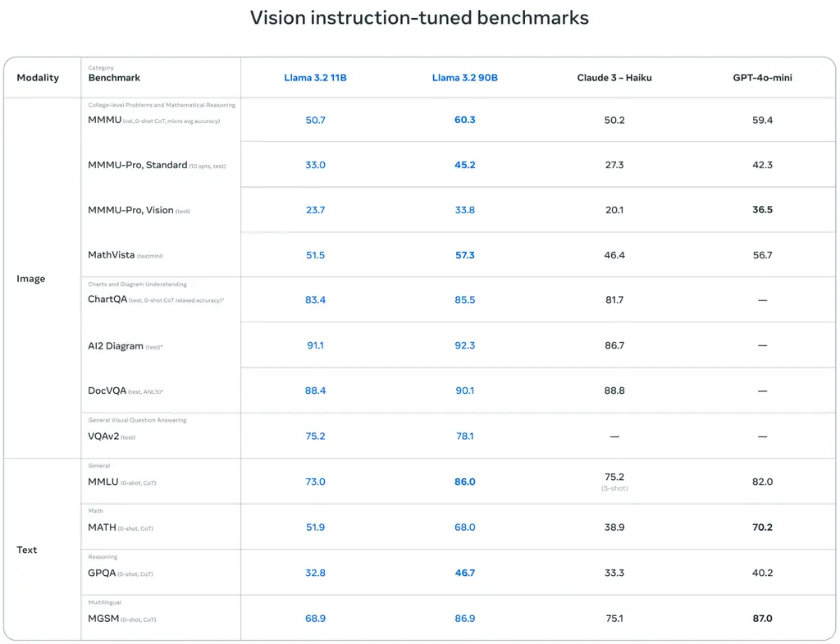Click the MMLU score "73.0"
Screen dimensions: 840x644
pos(316,482)
